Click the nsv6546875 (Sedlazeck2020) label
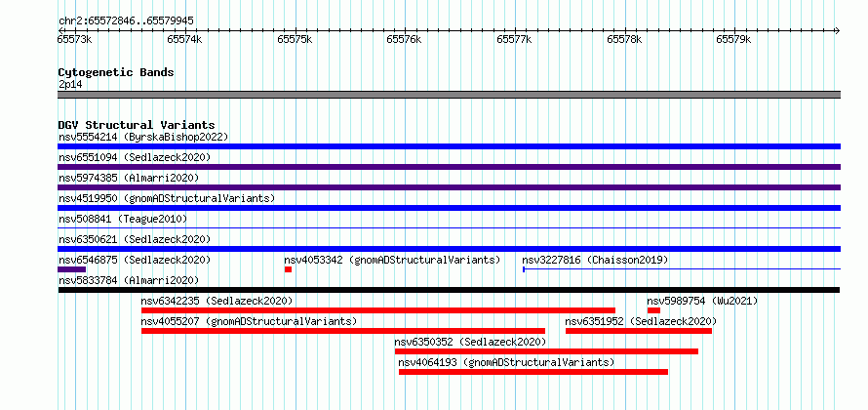The height and width of the screenshot is (410, 868). click(135, 260)
